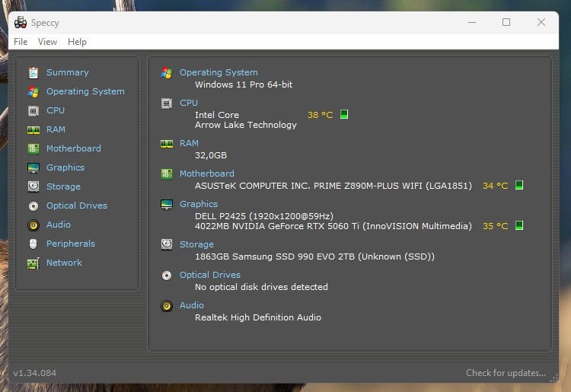The width and height of the screenshot is (571, 392).
Task: Click the DELL P2425 monitor line
Action: pyautogui.click(x=264, y=216)
